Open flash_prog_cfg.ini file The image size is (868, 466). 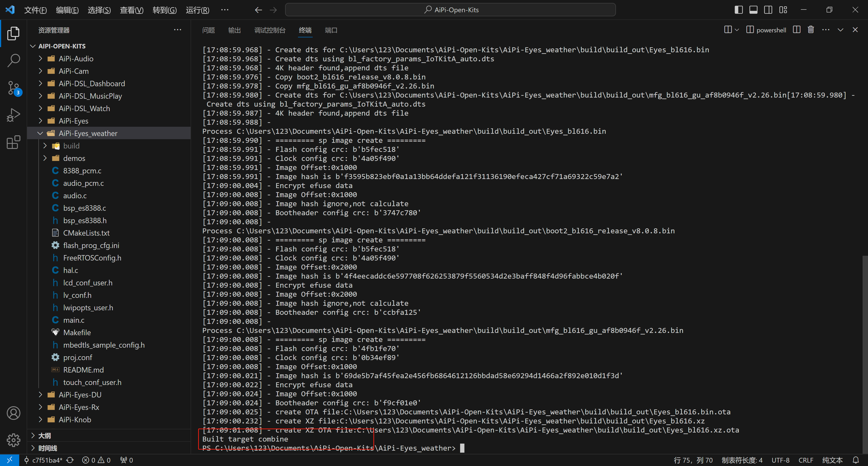91,246
